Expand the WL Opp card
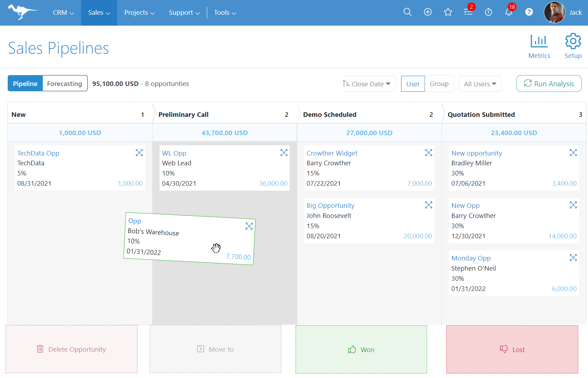This screenshot has width=588, height=378. point(284,153)
